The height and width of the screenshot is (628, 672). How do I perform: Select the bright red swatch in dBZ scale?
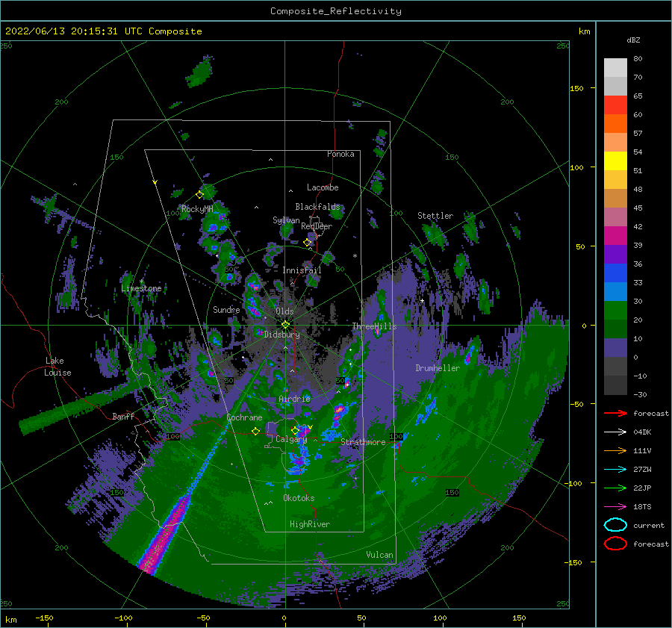coord(615,105)
